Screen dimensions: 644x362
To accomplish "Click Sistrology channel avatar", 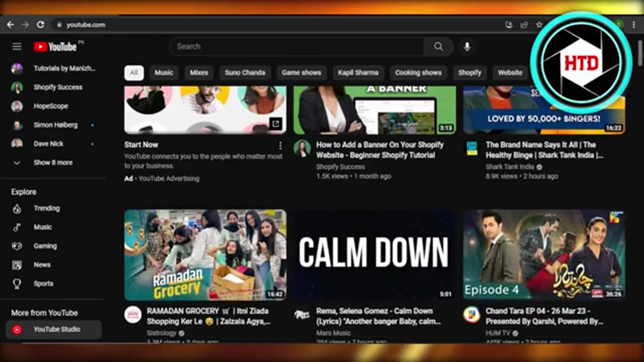I will coord(133,315).
